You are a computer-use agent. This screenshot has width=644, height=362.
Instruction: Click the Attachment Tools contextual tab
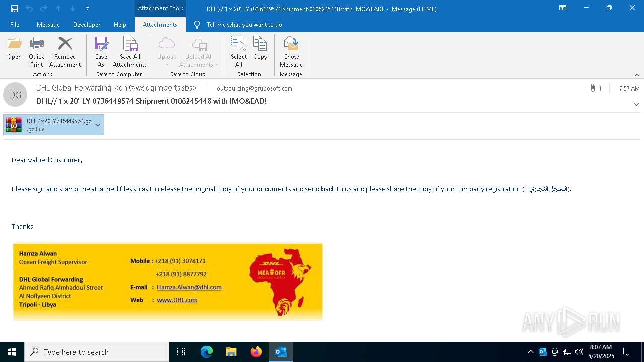tap(160, 8)
